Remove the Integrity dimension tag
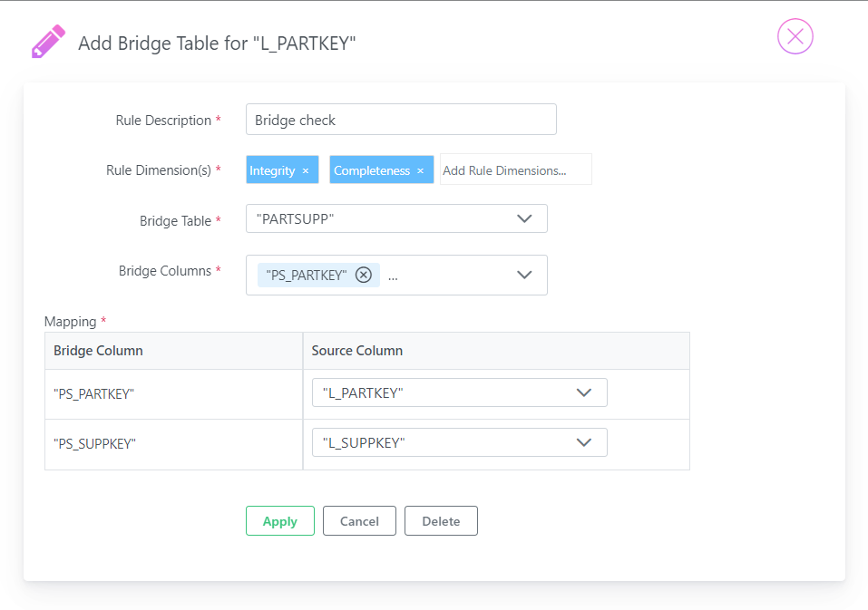Image resolution: width=868 pixels, height=610 pixels. pos(306,171)
